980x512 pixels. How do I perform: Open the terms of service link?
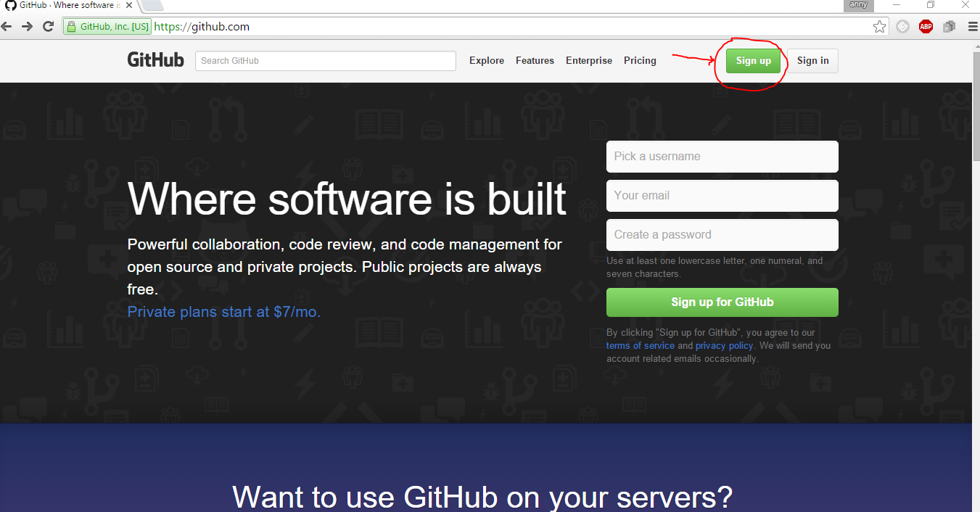pyautogui.click(x=640, y=345)
